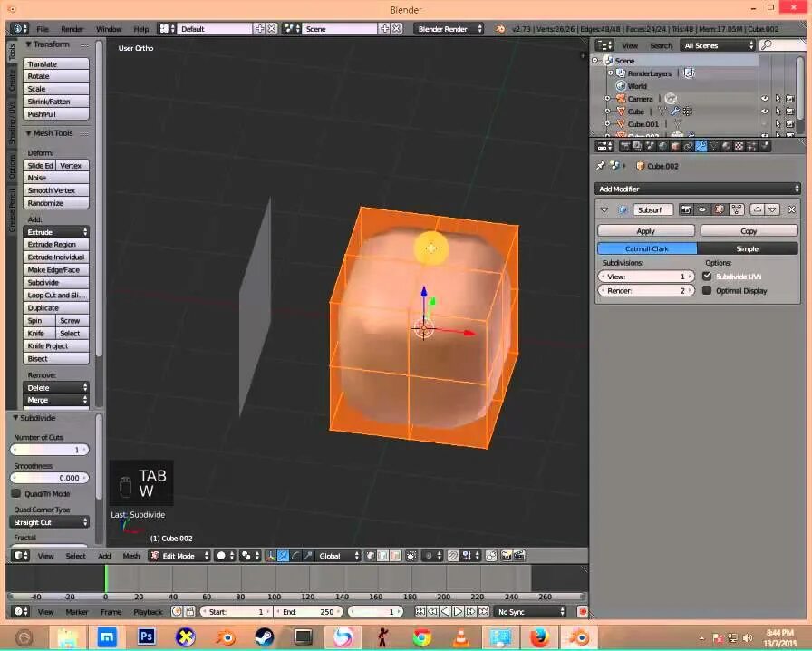Remove the Subsurf modifier with its X
The width and height of the screenshot is (812, 651).
pyautogui.click(x=791, y=209)
